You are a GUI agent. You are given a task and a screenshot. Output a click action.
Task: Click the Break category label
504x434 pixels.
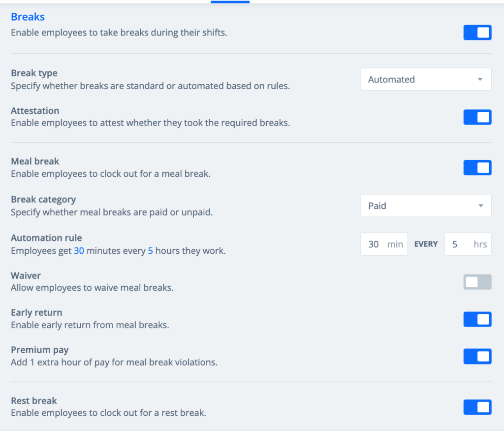coord(43,200)
